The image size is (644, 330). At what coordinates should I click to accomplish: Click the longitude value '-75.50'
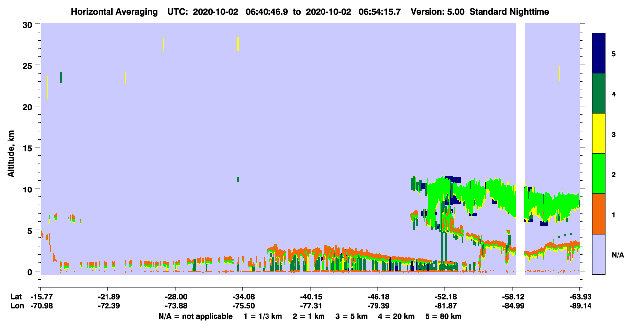[x=243, y=306]
